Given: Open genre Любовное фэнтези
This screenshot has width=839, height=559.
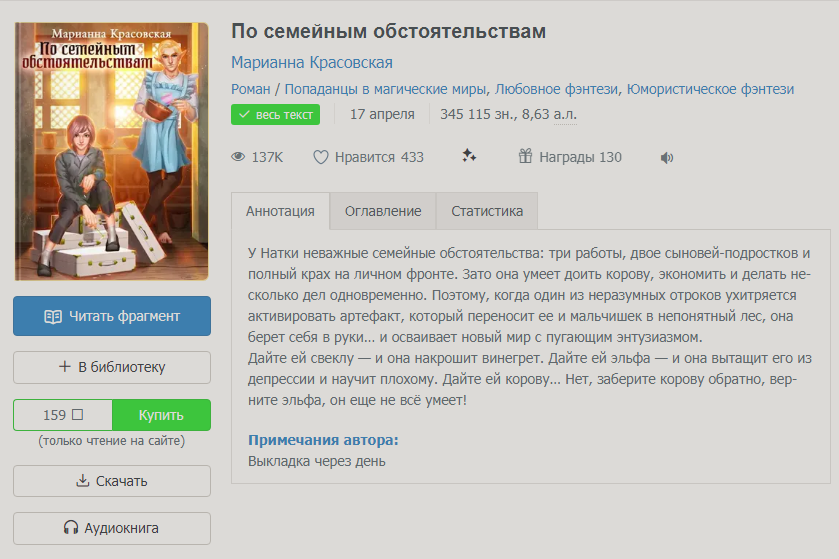Looking at the screenshot, I should 556,89.
